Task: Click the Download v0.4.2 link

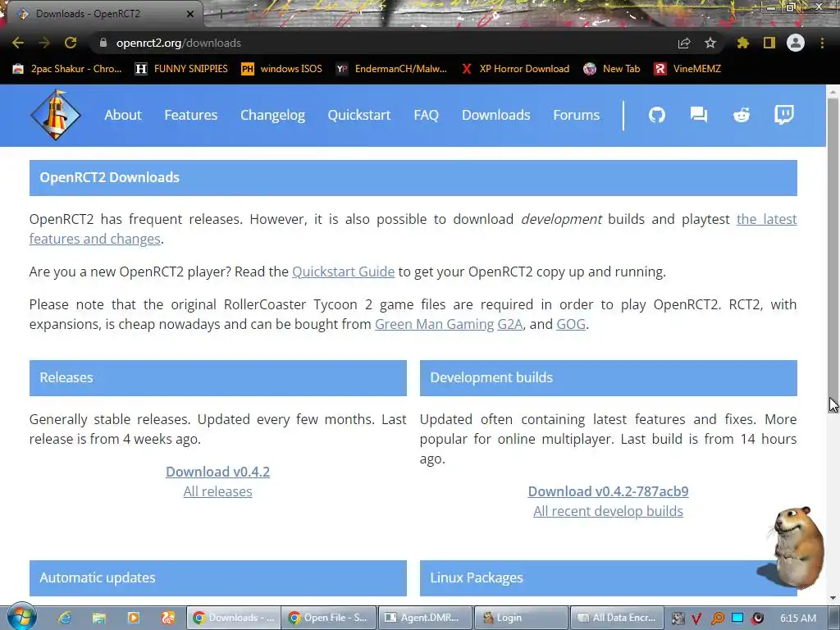Action: click(x=217, y=472)
